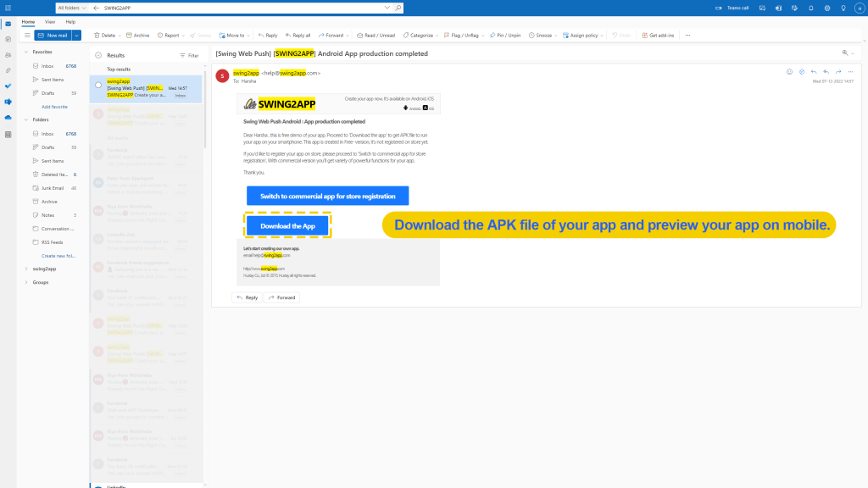
Task: Expand the swing2app folder group
Action: [x=26, y=269]
